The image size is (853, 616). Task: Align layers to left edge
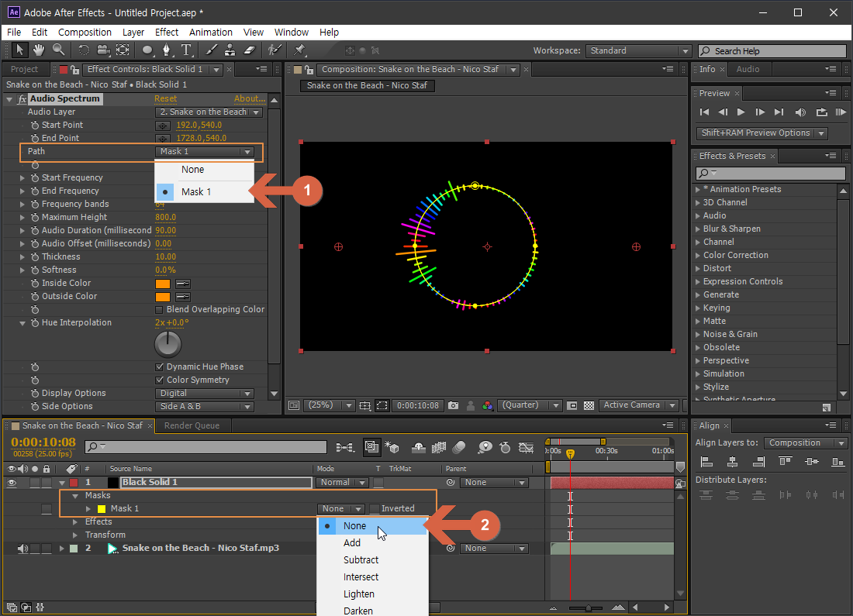pos(706,462)
